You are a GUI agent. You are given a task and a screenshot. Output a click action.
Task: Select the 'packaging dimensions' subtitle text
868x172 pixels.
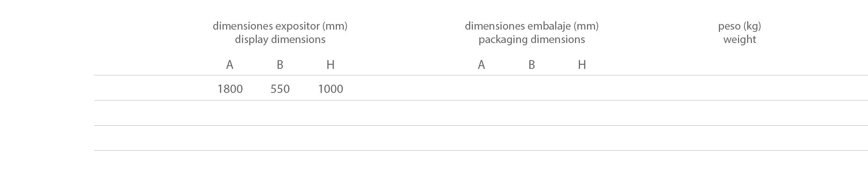532,40
